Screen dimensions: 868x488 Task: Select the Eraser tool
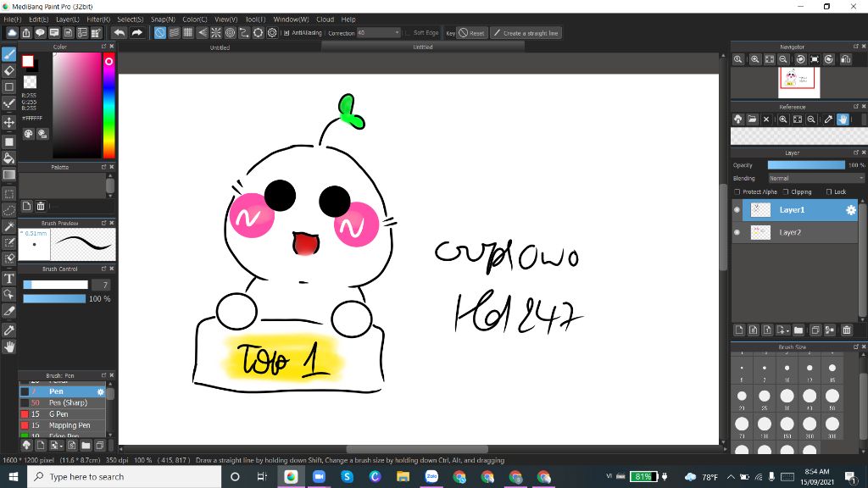point(8,71)
